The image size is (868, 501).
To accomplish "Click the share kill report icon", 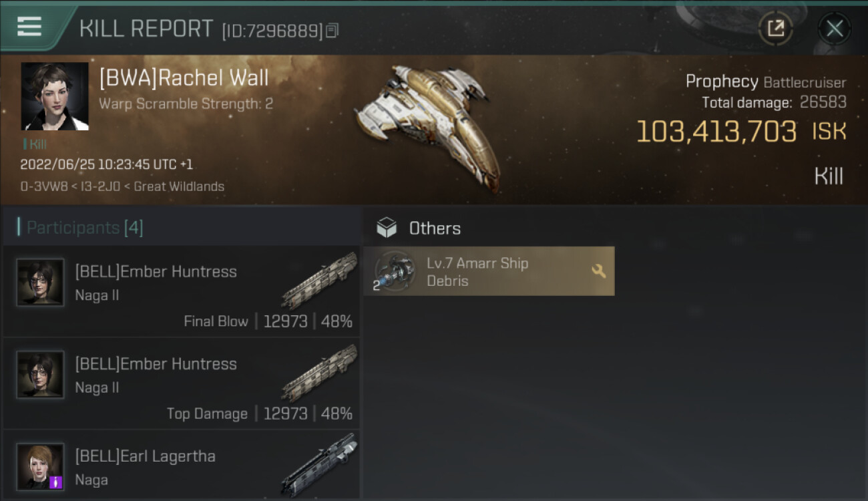I will [x=775, y=28].
